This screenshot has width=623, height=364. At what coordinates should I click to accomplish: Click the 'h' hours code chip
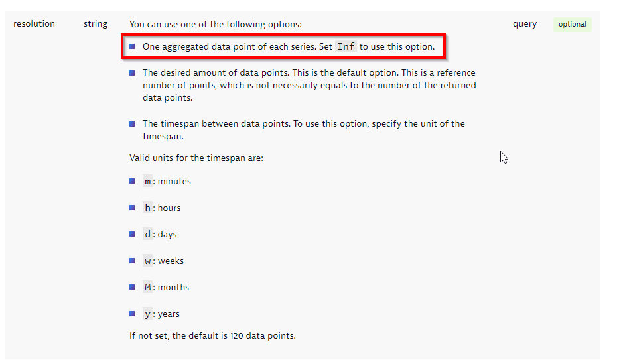click(x=148, y=208)
